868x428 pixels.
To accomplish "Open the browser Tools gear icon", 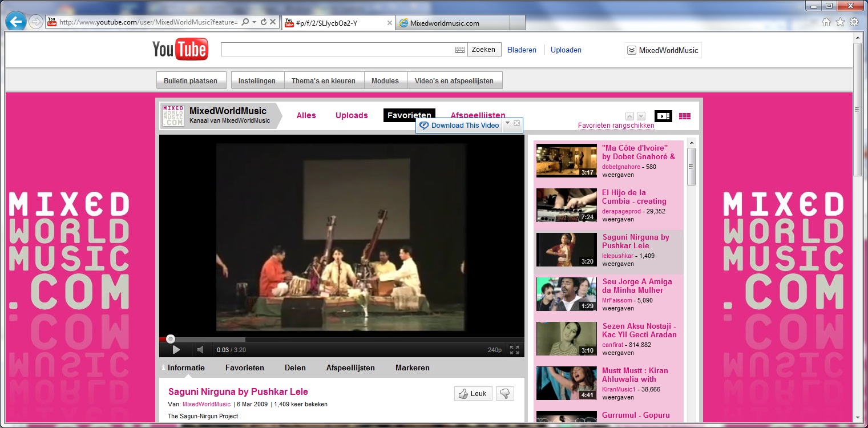I will pos(854,22).
